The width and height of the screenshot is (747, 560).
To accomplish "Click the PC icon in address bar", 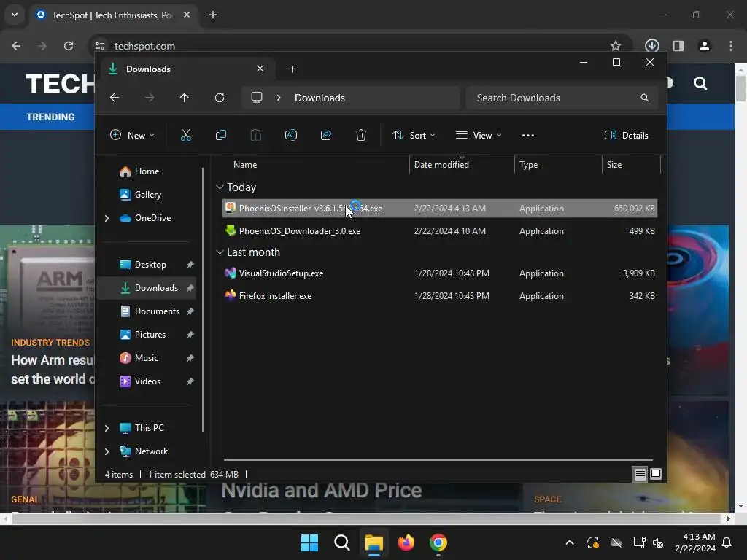I will [257, 98].
